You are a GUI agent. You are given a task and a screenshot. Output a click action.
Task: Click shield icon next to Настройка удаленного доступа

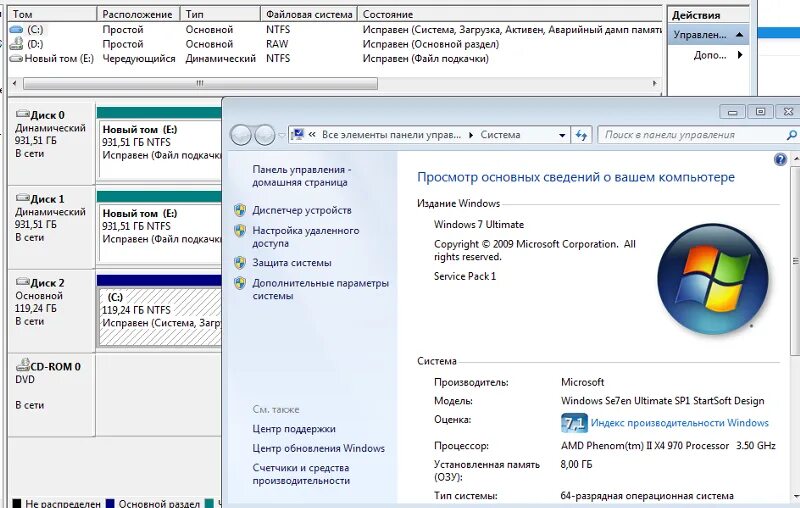pos(240,231)
